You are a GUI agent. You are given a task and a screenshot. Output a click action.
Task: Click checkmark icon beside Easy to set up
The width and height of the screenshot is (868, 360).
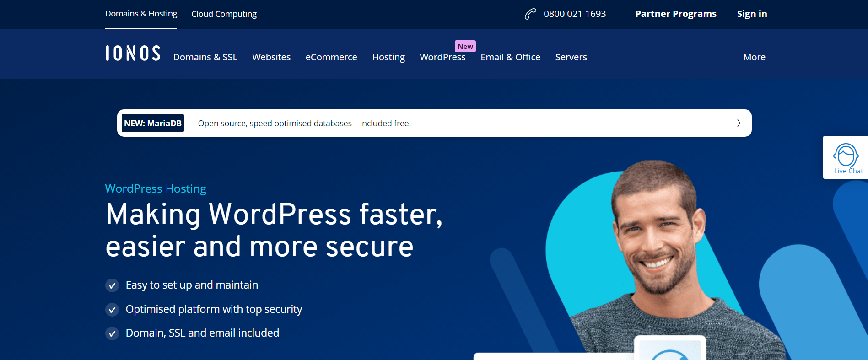click(112, 285)
